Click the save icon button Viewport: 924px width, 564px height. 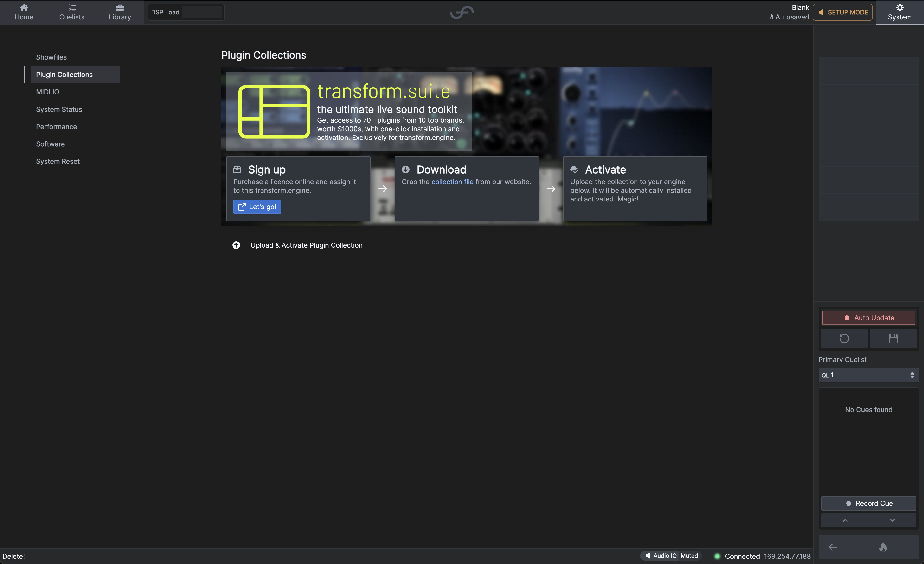(892, 338)
